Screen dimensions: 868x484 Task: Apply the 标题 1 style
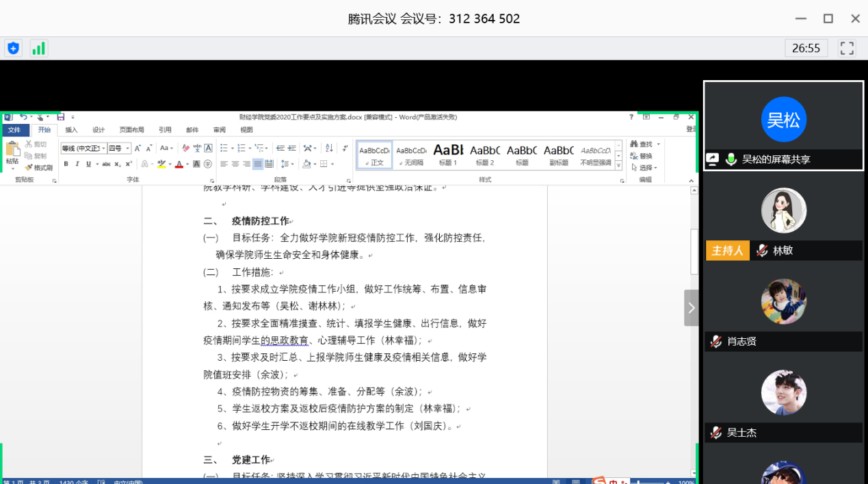point(448,155)
